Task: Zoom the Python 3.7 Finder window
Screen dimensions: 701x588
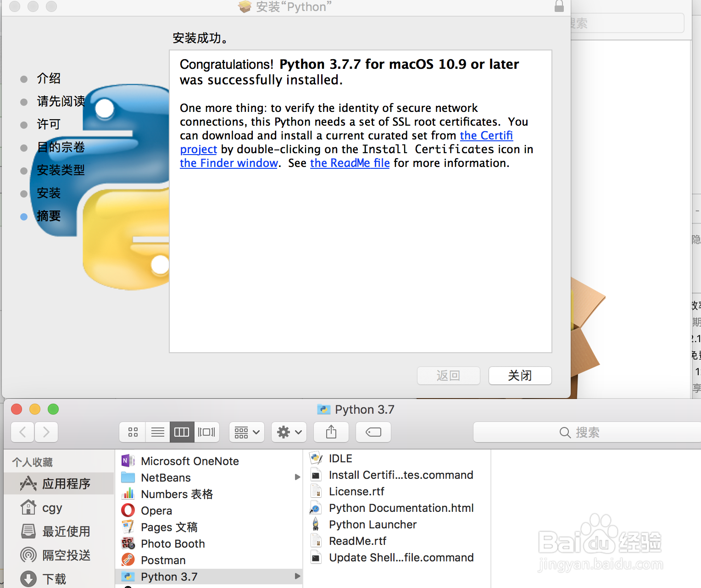Action: pyautogui.click(x=53, y=409)
